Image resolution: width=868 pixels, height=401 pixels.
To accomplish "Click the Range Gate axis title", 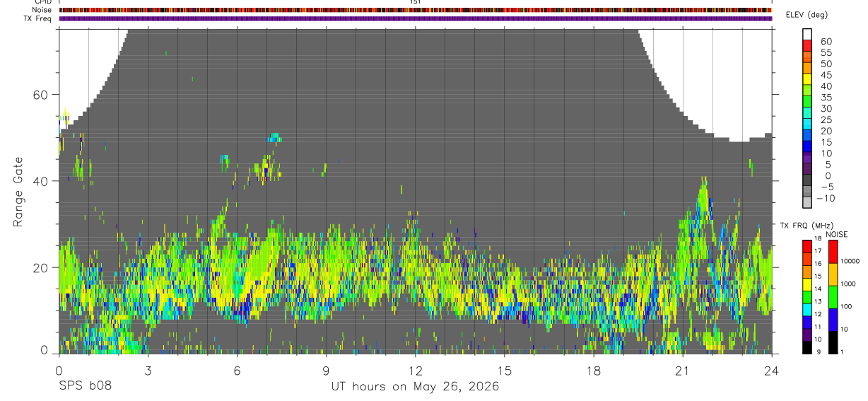I will (x=18, y=192).
